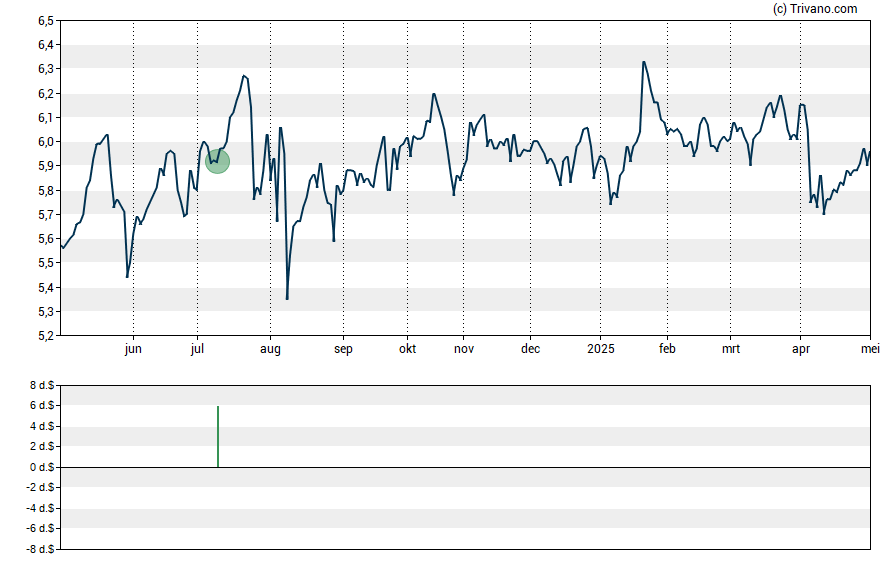Select the 'mei' month label

(x=870, y=349)
